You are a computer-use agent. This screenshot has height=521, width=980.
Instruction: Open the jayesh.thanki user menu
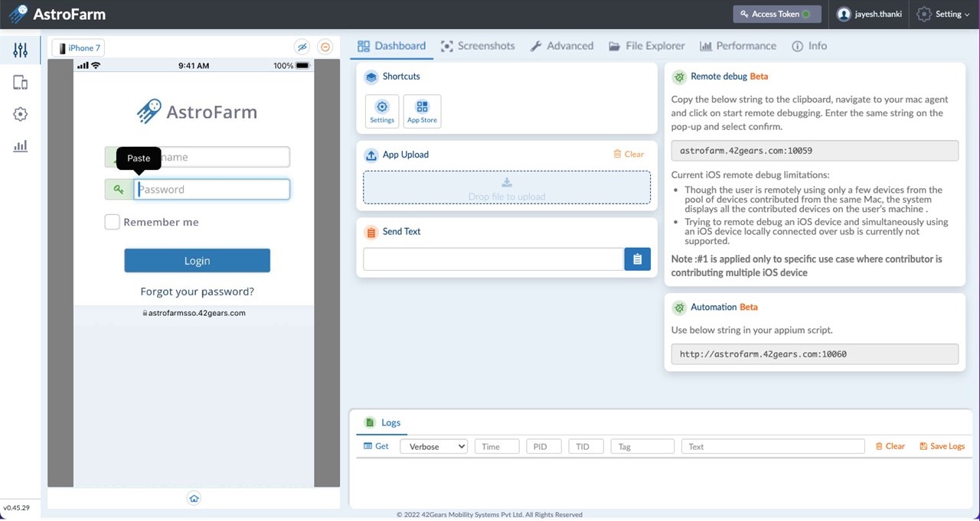click(x=869, y=14)
